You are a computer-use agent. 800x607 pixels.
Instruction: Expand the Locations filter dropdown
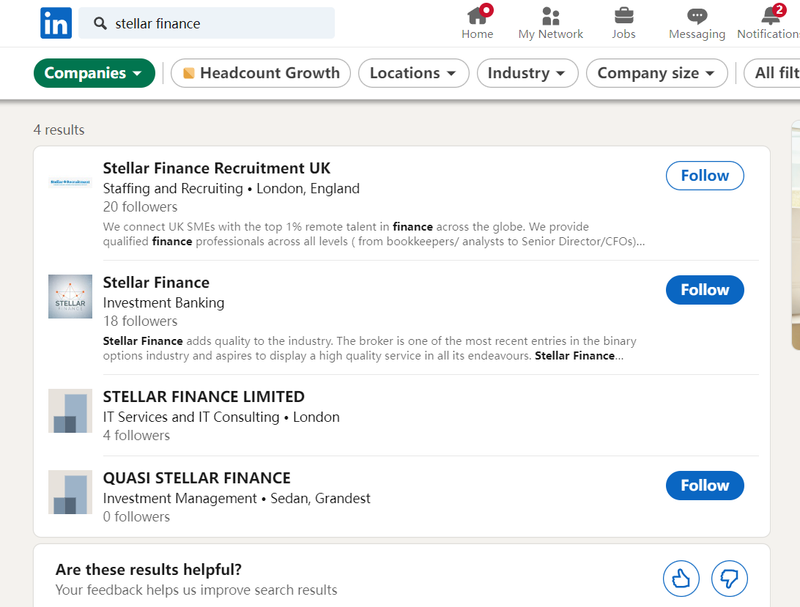tap(413, 73)
